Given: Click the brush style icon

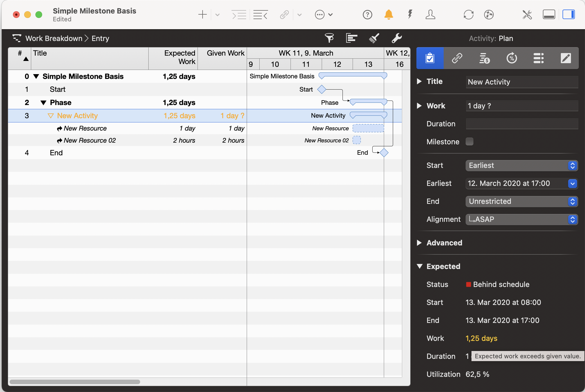Looking at the screenshot, I should click(x=374, y=38).
